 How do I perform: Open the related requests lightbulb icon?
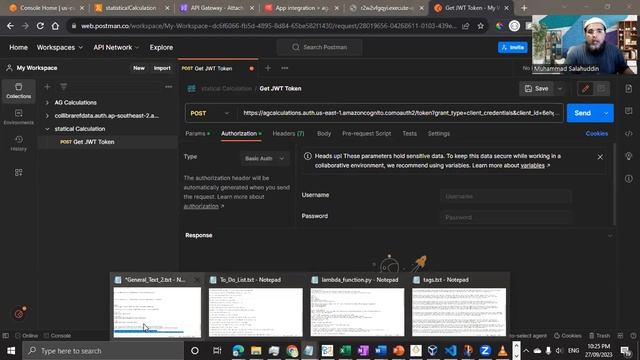click(x=629, y=156)
